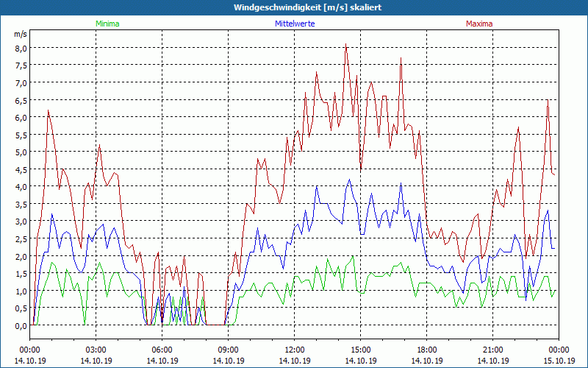Select the Mittelwerte legend label
Screen dimensions: 588x368
click(295, 24)
